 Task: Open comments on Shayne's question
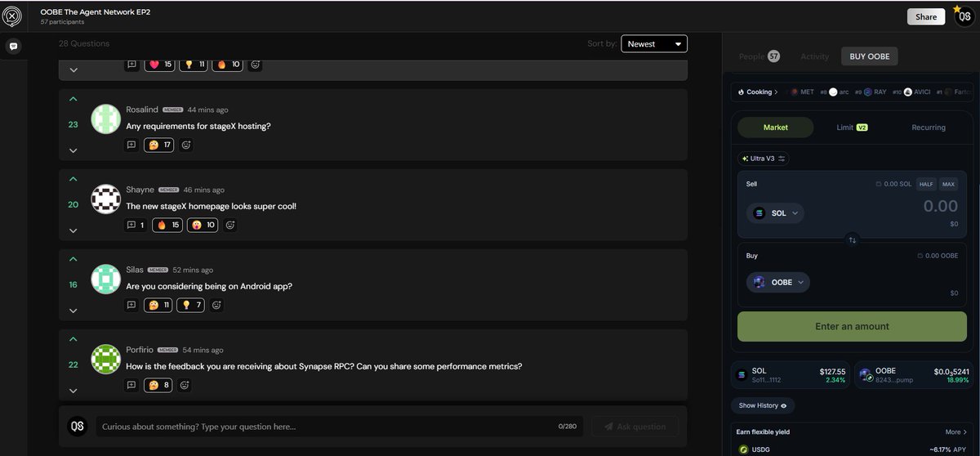[x=135, y=225]
